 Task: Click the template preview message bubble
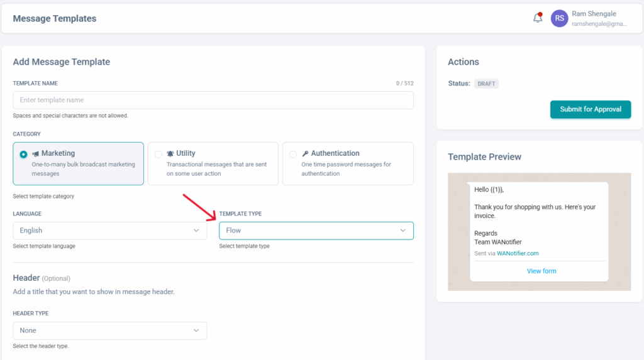(539, 232)
